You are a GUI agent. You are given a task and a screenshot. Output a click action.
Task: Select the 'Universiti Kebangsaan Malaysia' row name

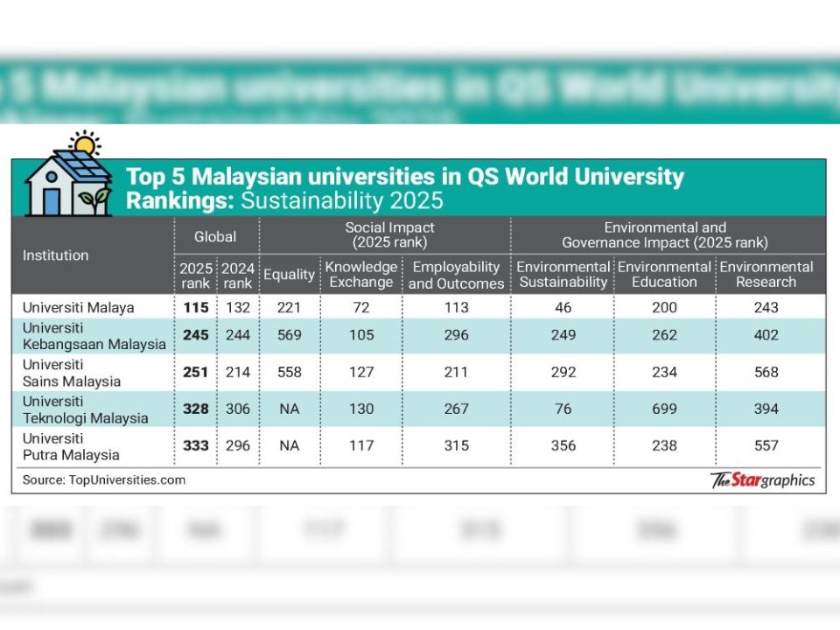[x=94, y=336]
